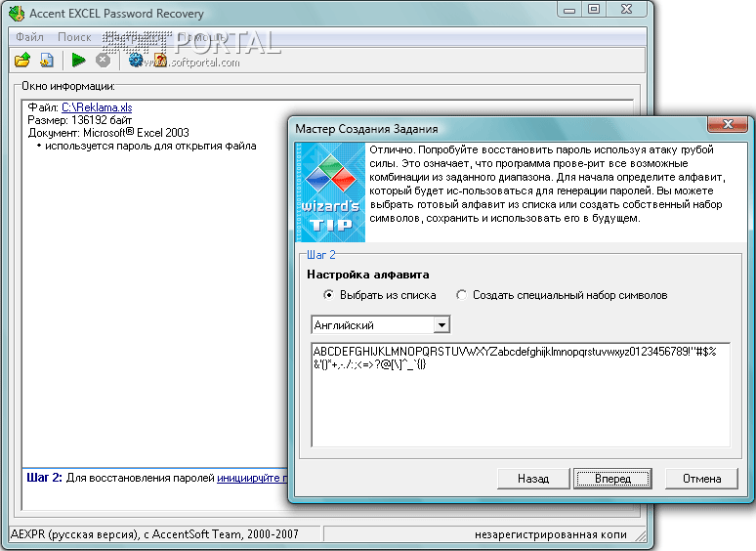Click the 'незарегистрированная копи' status bar text
This screenshot has width=756, height=551.
coord(551,534)
